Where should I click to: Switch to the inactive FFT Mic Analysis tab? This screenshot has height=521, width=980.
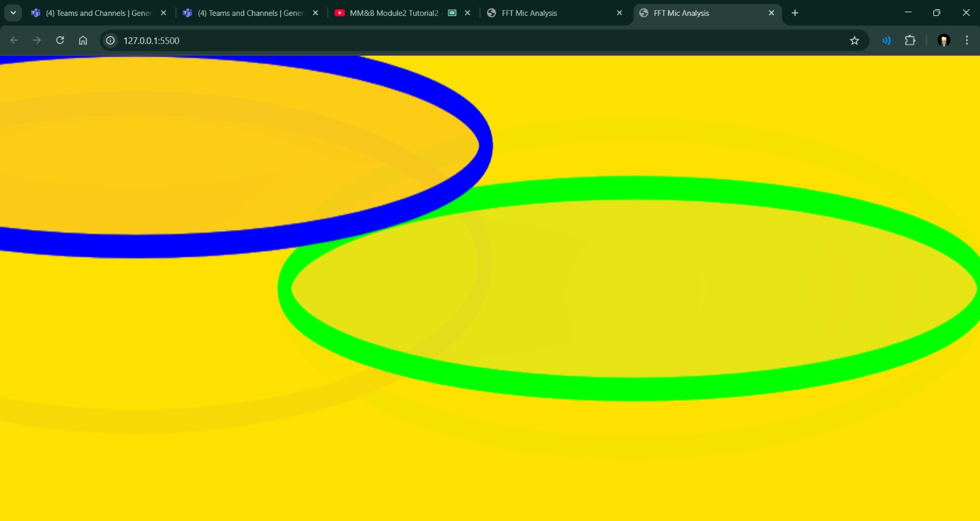pos(554,13)
